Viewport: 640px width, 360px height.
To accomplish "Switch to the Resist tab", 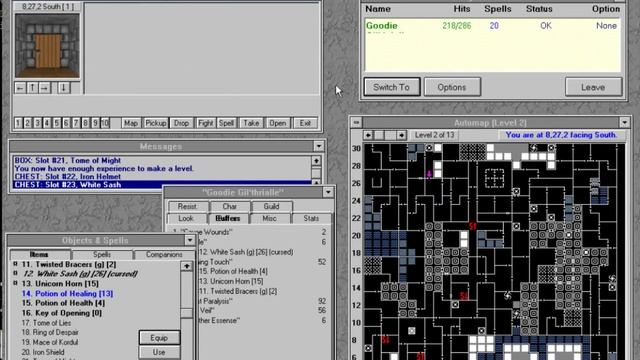I will tap(187, 207).
